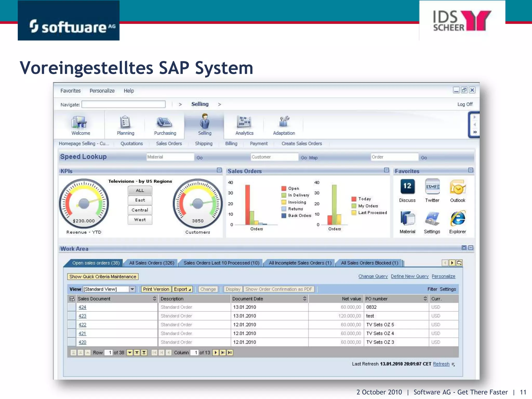
Task: Open the Outlook favorite icon
Action: coord(458,187)
